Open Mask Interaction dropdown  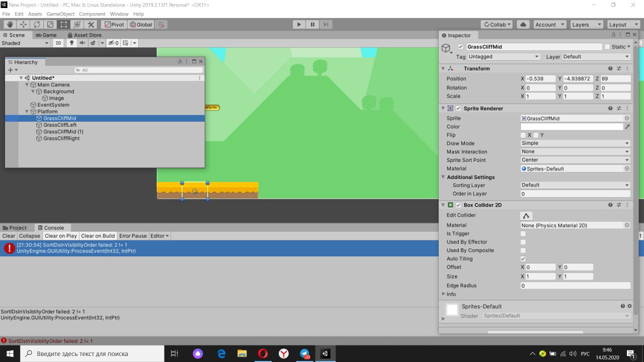(x=575, y=151)
